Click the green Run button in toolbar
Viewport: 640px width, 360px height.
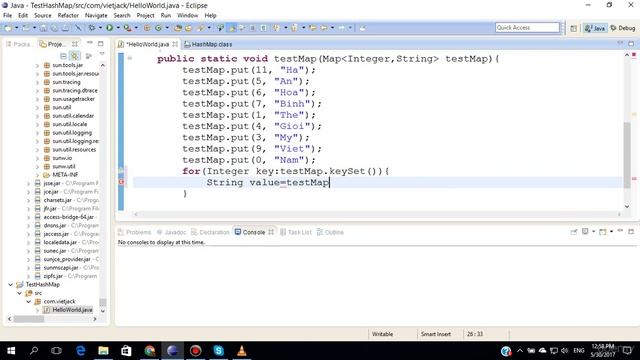pyautogui.click(x=109, y=28)
